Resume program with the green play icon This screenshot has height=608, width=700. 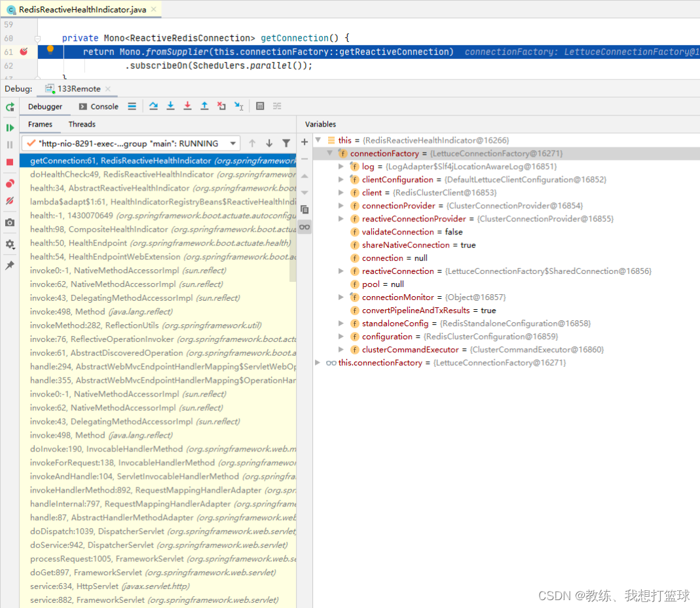click(x=10, y=127)
